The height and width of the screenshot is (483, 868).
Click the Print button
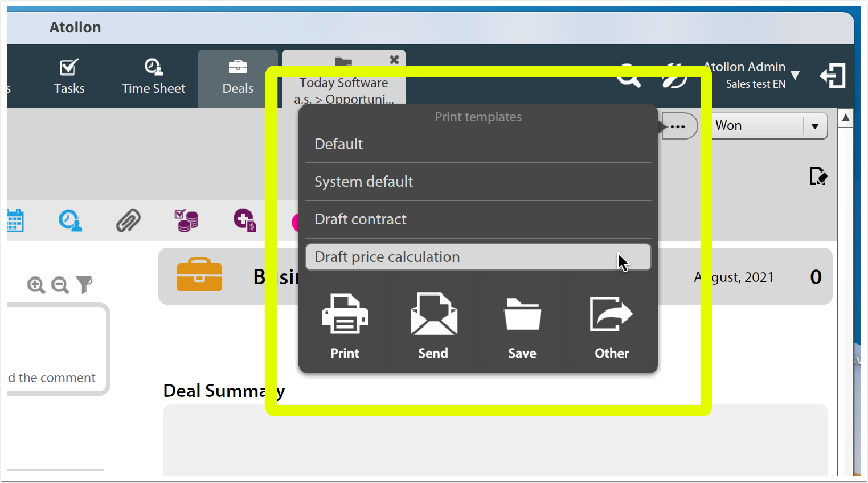[345, 326]
